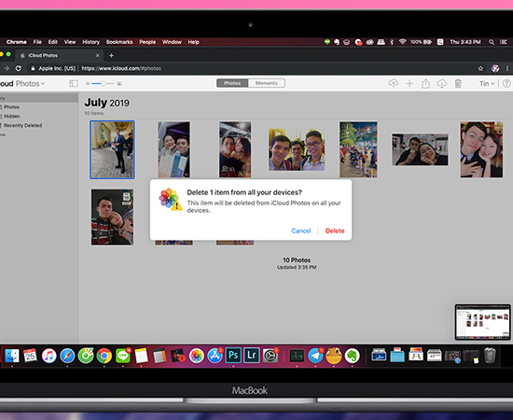Image resolution: width=513 pixels, height=420 pixels.
Task: Click the plus add-to-album icon
Action: [409, 84]
